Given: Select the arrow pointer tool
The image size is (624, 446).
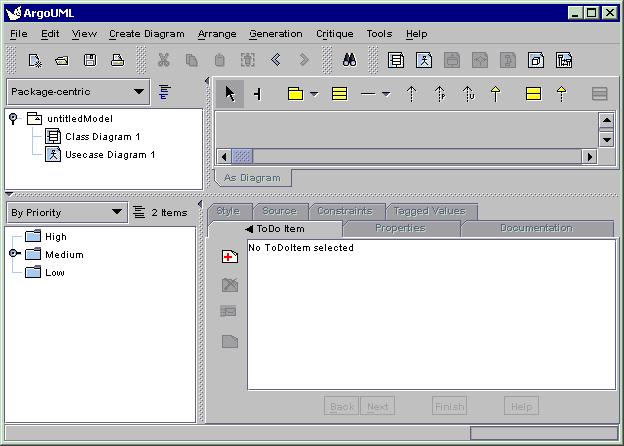Looking at the screenshot, I should point(230,94).
